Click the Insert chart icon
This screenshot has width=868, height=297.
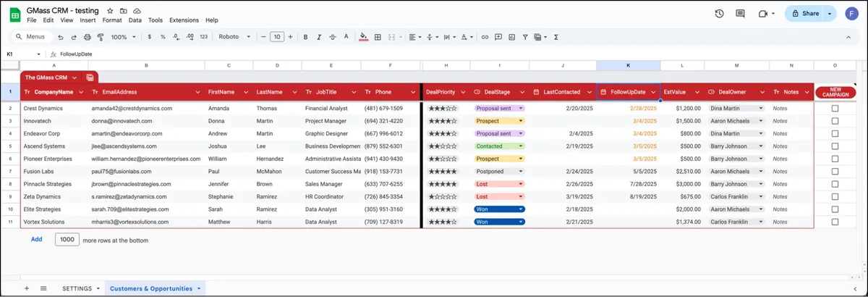pyautogui.click(x=511, y=37)
